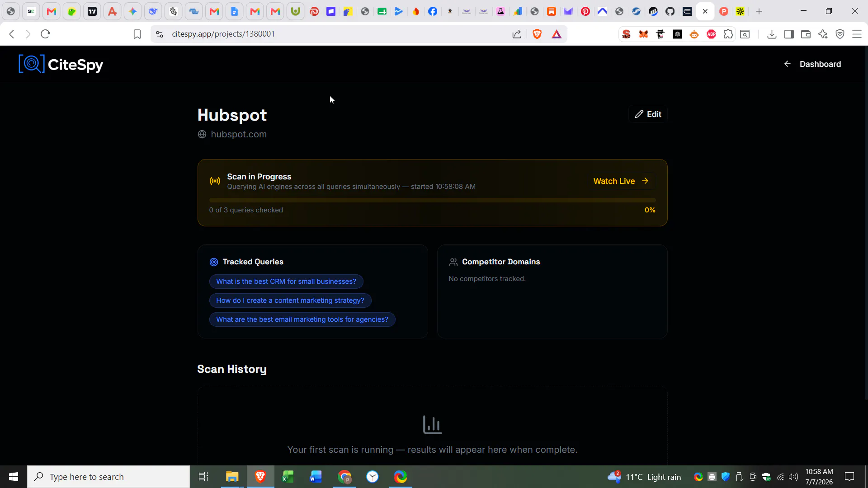This screenshot has height=488, width=868.
Task: Open Word from the taskbar
Action: pyautogui.click(x=316, y=477)
